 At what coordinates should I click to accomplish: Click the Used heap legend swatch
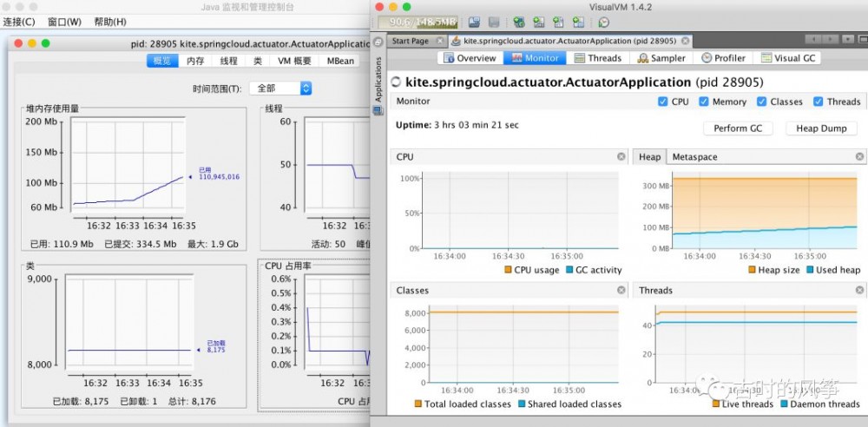tap(810, 270)
